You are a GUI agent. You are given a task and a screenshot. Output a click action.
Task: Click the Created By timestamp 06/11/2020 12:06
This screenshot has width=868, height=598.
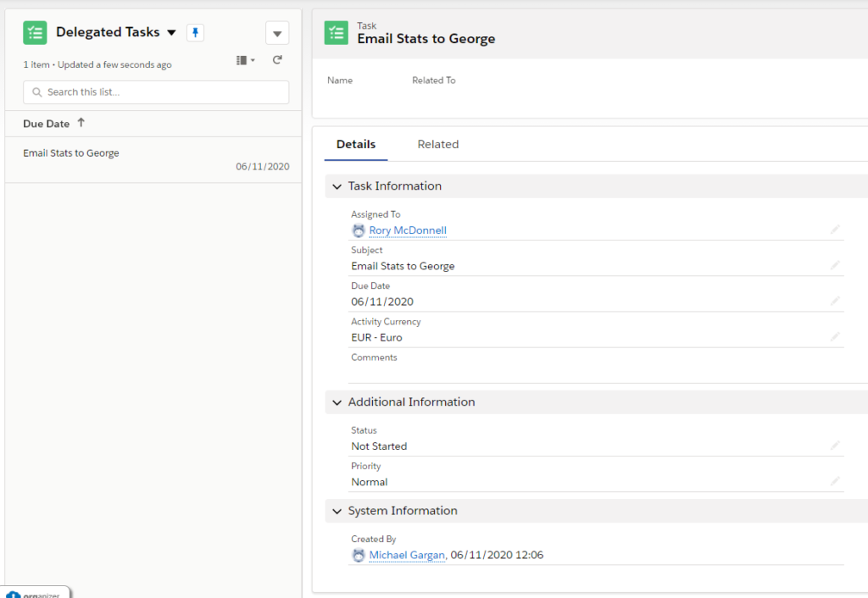497,555
